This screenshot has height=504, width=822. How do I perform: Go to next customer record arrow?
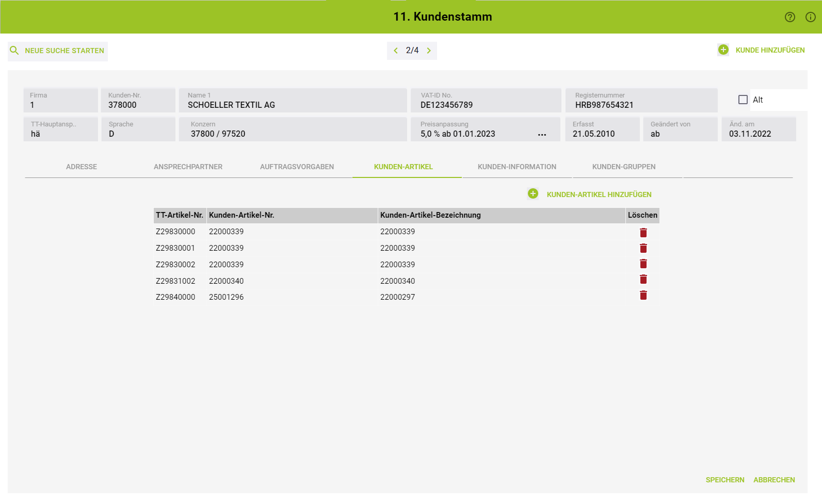pos(429,51)
